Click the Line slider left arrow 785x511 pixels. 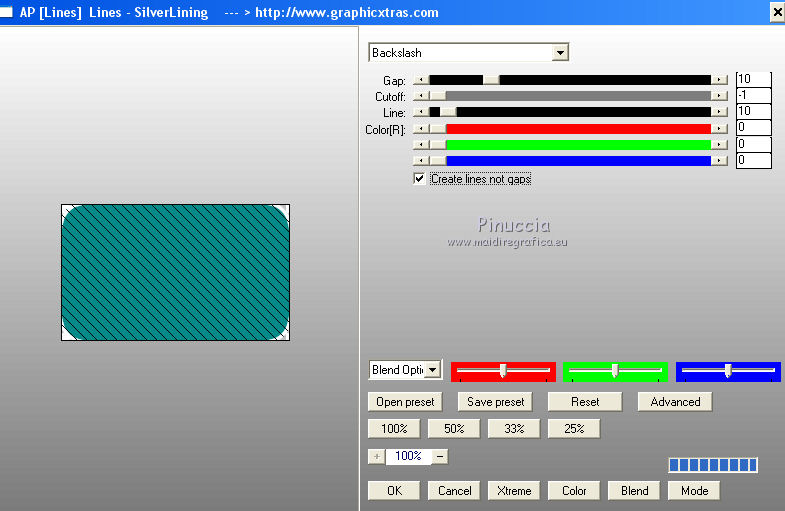tap(421, 112)
